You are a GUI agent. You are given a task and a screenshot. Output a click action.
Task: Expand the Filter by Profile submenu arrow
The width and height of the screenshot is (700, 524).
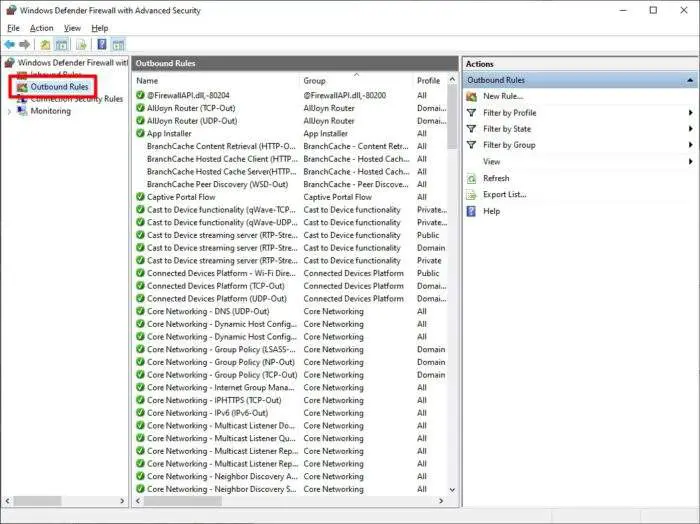tap(690, 113)
